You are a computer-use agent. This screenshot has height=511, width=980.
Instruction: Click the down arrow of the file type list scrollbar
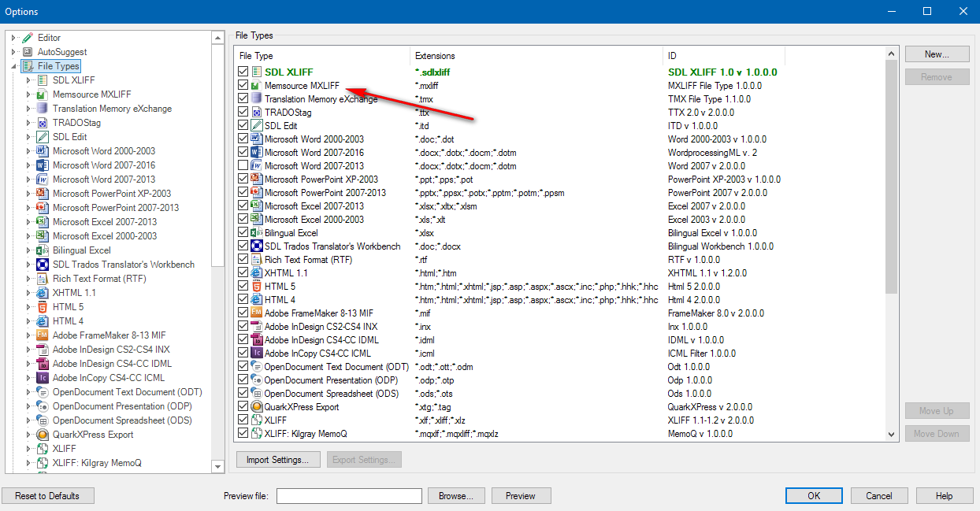(892, 434)
